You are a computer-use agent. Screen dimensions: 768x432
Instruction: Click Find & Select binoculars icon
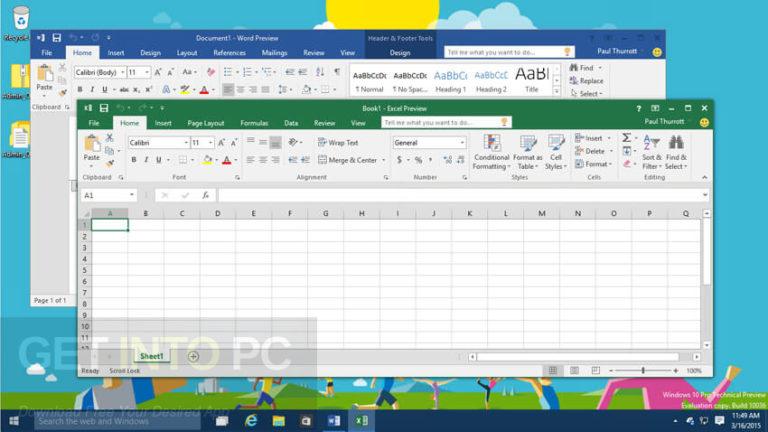coord(676,145)
